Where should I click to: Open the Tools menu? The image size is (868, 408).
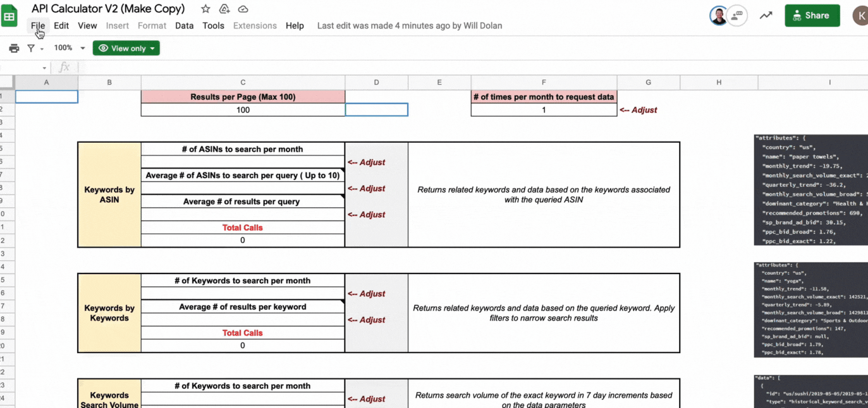pyautogui.click(x=213, y=26)
